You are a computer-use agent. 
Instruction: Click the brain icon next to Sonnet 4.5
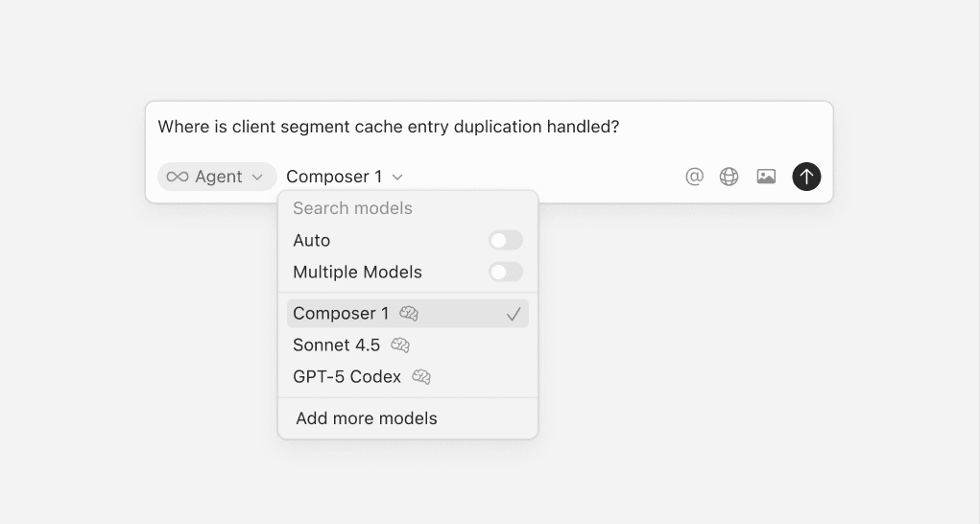tap(400, 345)
